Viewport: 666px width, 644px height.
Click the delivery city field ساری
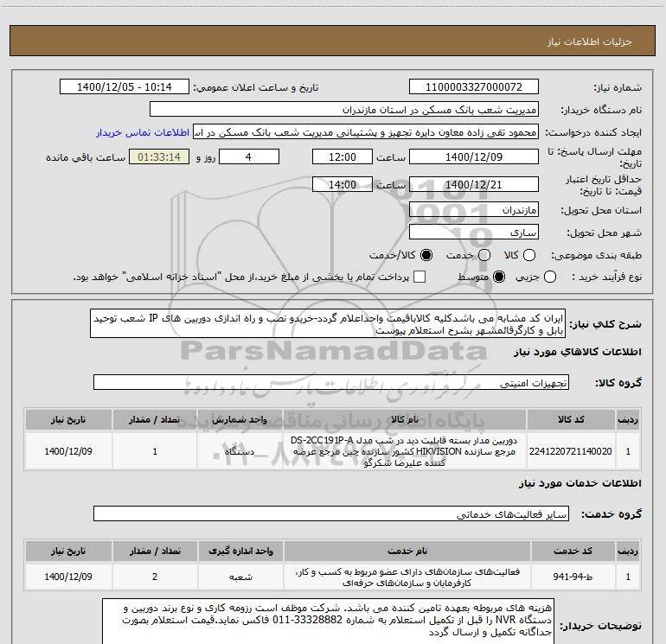474,233
